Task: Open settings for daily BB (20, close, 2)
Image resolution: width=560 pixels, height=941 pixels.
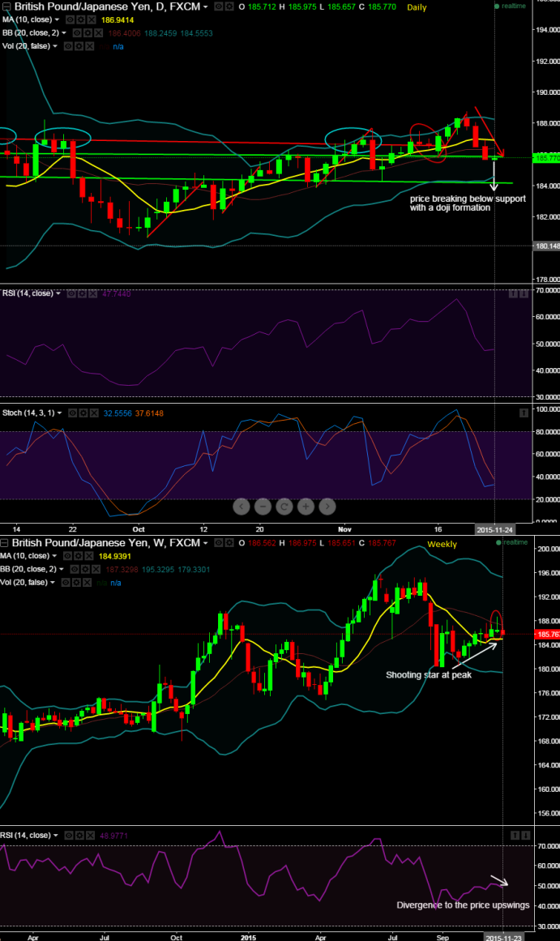Action: coord(88,33)
